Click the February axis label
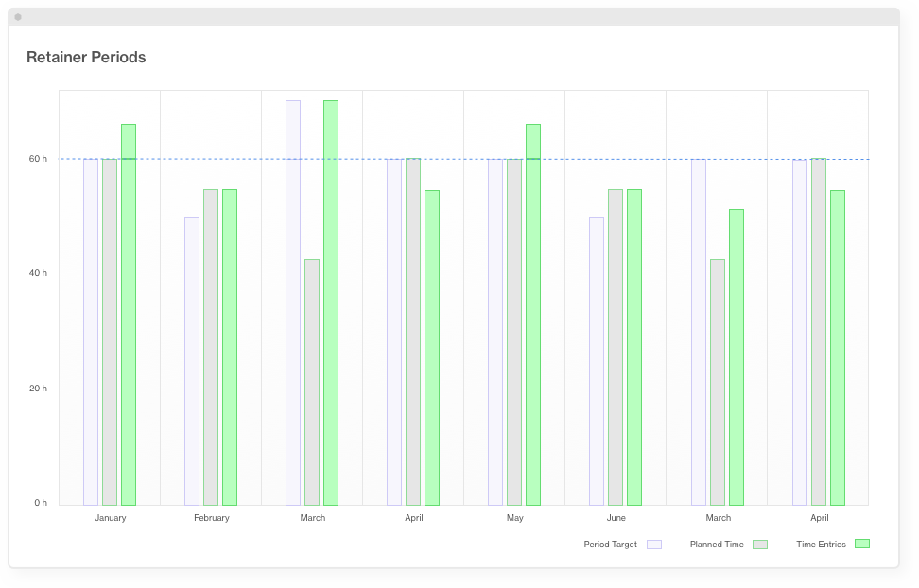Screen dimensions: 919x588 coord(212,518)
